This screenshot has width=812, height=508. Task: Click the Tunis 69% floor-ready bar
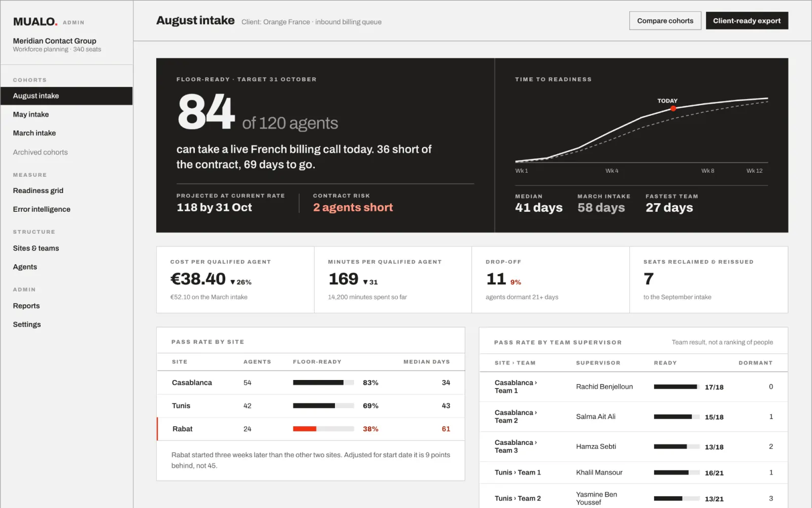pyautogui.click(x=323, y=406)
